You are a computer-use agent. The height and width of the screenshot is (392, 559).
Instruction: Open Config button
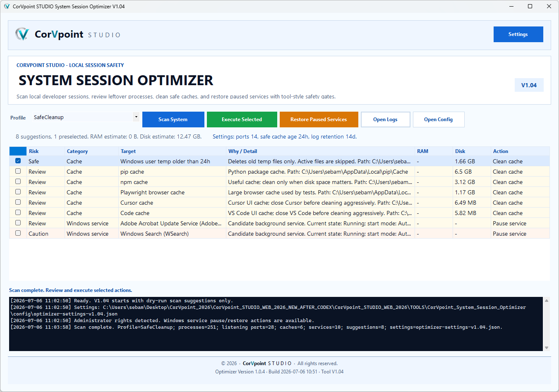[x=438, y=120]
